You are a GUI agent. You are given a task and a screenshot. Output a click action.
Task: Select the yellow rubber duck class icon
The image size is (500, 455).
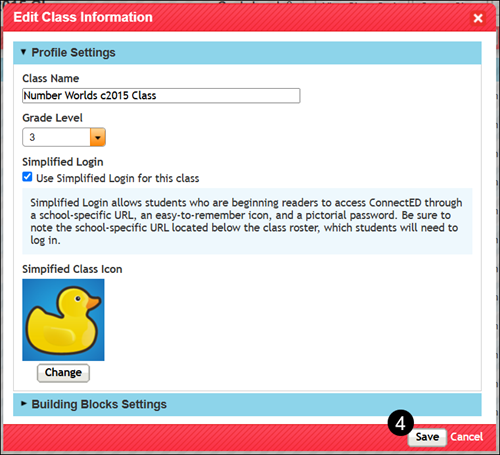click(63, 320)
